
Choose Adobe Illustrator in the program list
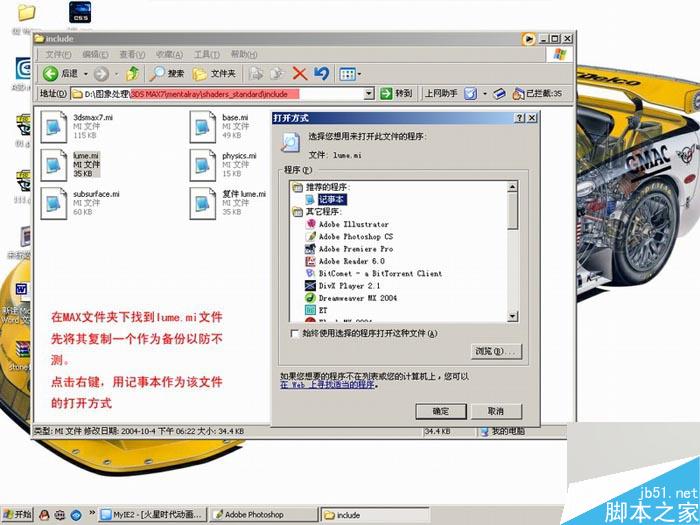coord(354,224)
